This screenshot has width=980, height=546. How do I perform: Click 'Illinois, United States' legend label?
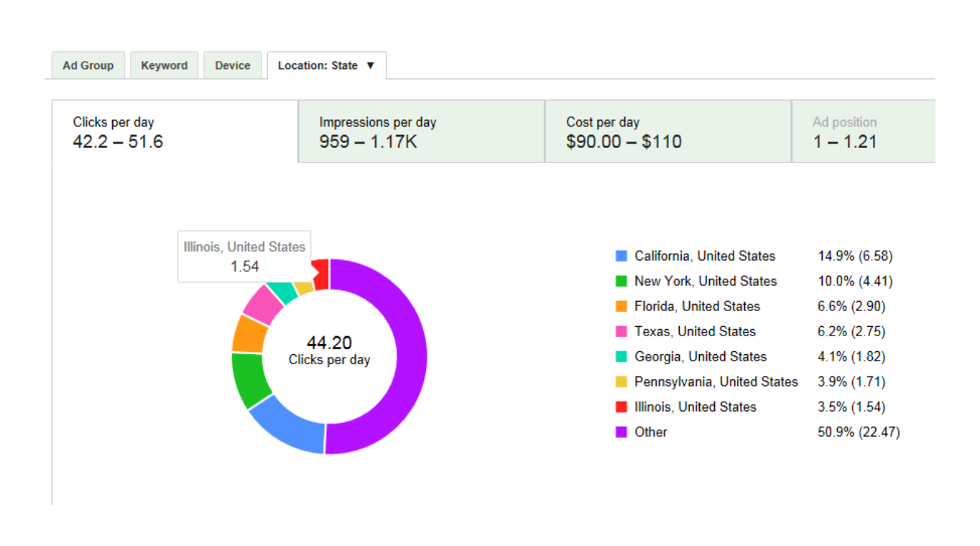click(695, 407)
